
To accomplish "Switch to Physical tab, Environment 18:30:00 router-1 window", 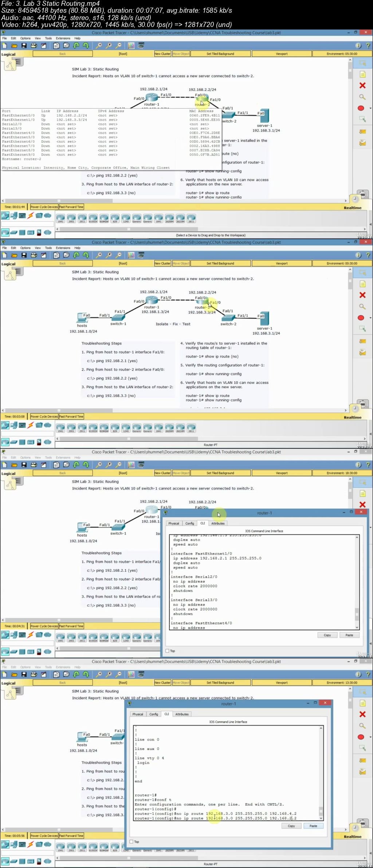I will [x=174, y=523].
